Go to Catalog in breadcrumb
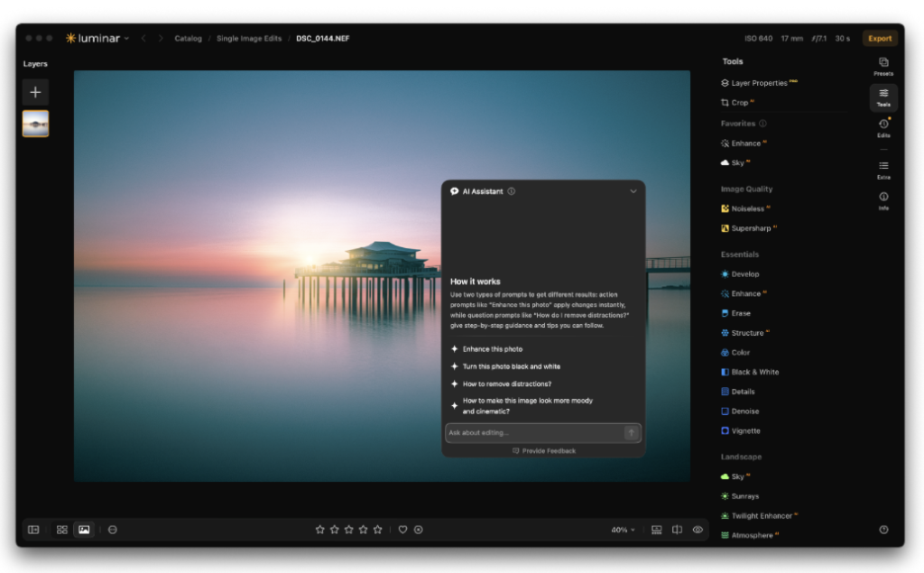 pos(188,38)
